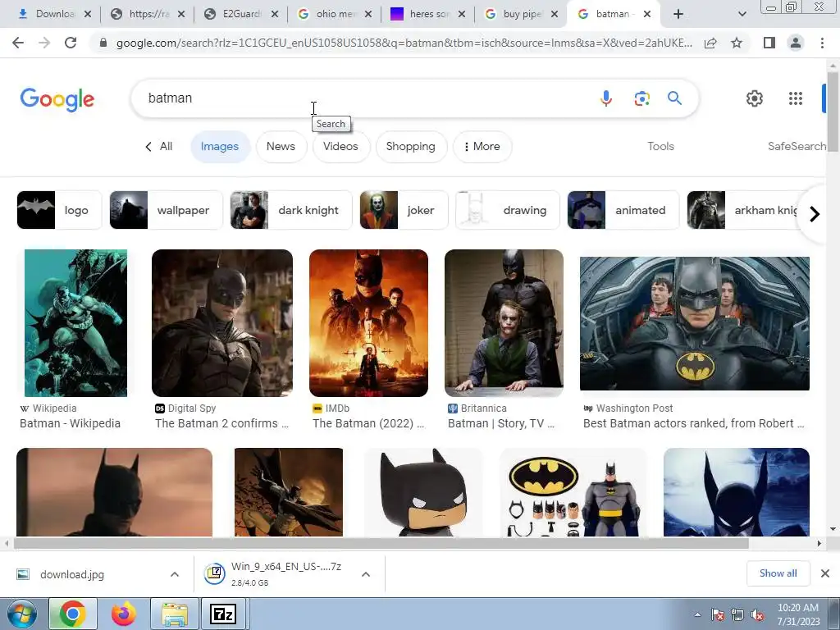
Task: Open the Chrome profile avatar icon
Action: pos(796,43)
